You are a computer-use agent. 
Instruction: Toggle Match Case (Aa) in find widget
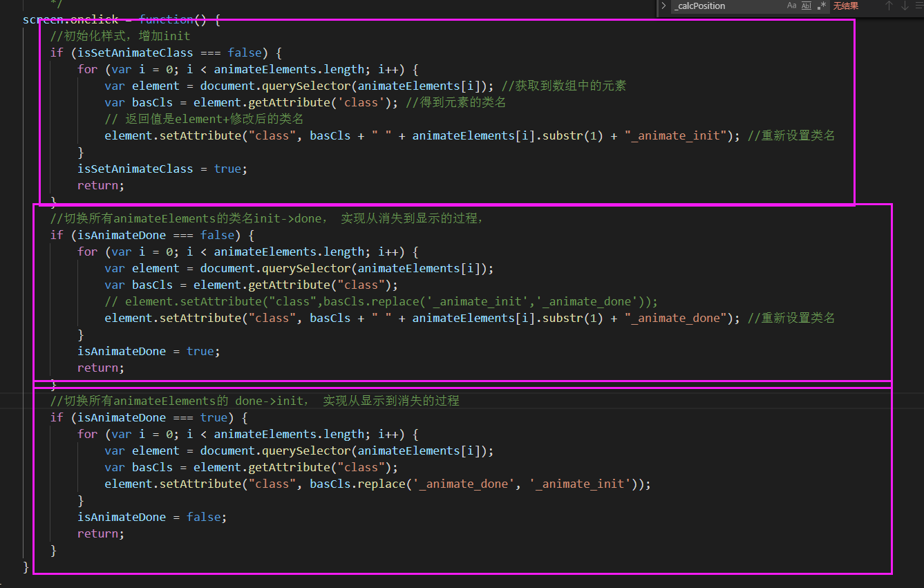(x=791, y=6)
